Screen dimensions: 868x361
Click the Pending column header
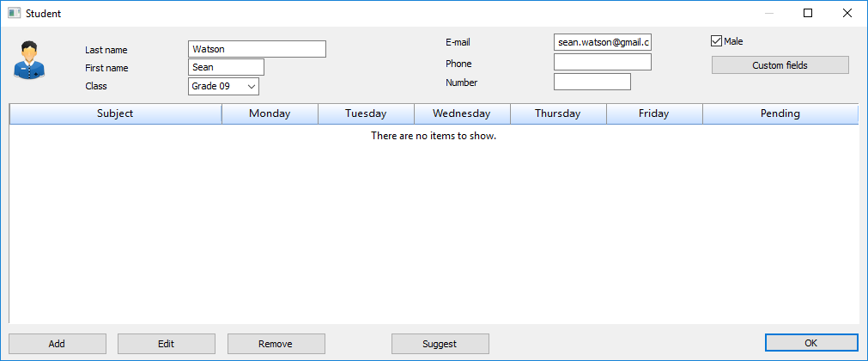pyautogui.click(x=780, y=113)
